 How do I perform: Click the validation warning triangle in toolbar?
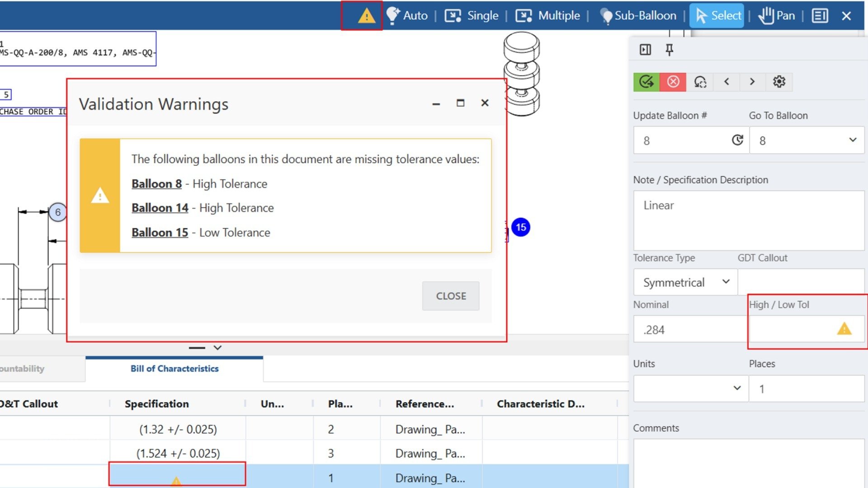click(x=366, y=16)
